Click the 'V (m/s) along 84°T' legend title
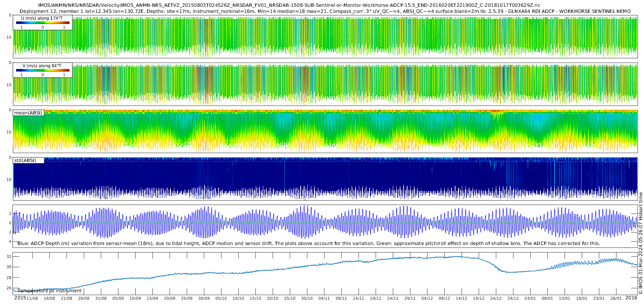Viewport: 644px width, 304px height. click(x=42, y=66)
